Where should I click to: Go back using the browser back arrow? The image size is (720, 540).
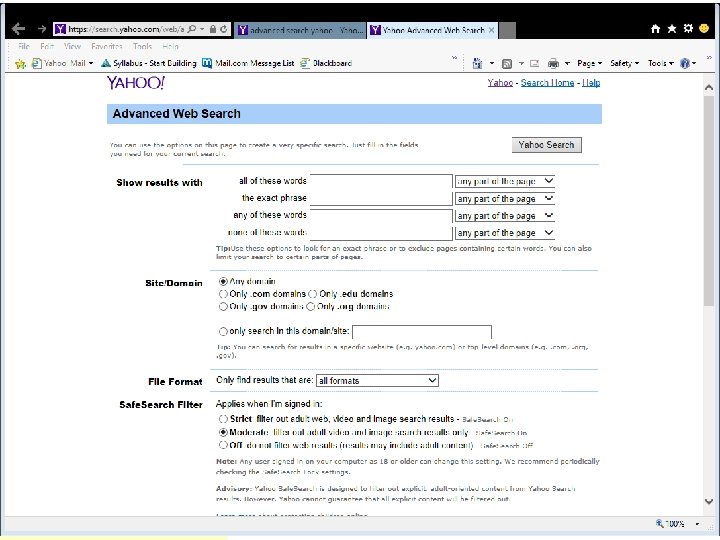coord(18,29)
